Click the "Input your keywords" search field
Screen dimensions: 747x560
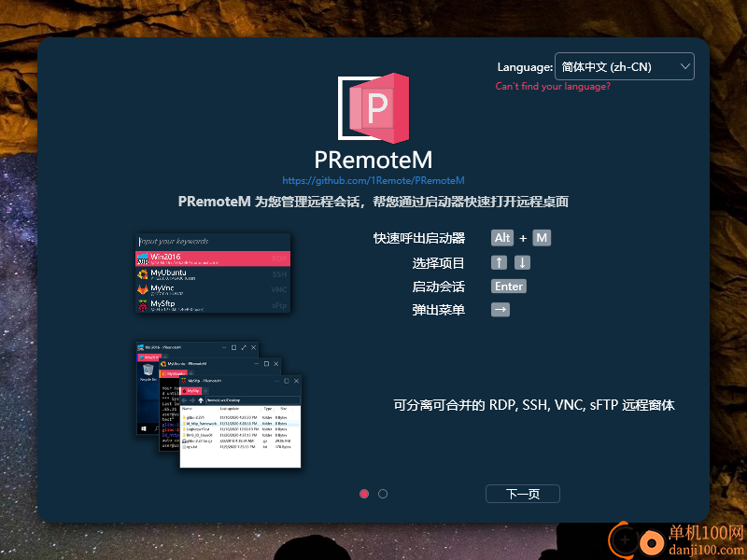[x=213, y=242]
